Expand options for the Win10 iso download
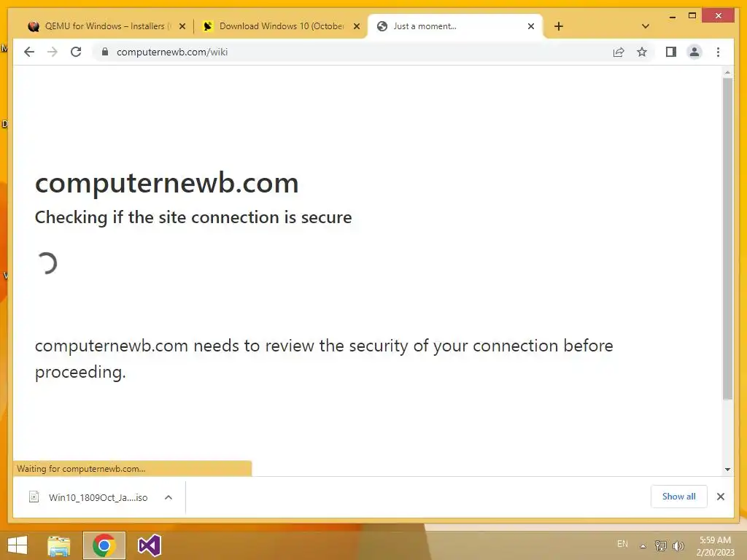This screenshot has width=747, height=560. pos(169,497)
